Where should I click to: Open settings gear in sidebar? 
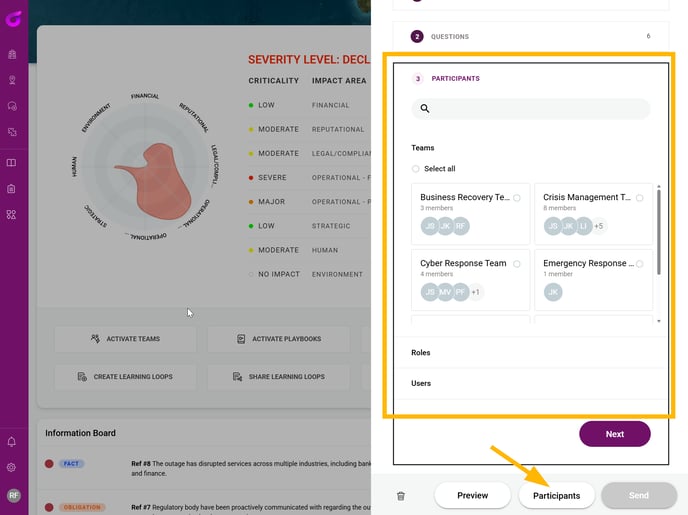point(12,468)
